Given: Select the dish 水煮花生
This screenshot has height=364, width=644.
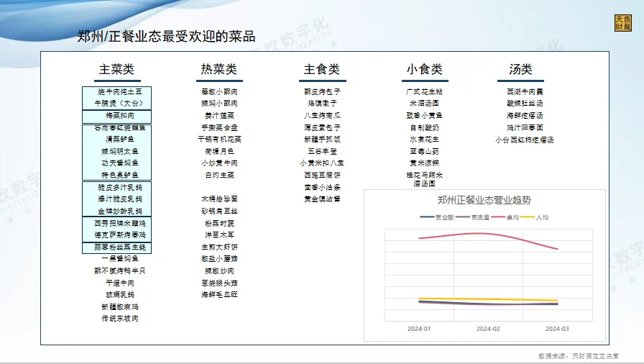Looking at the screenshot, I should click(x=424, y=140).
